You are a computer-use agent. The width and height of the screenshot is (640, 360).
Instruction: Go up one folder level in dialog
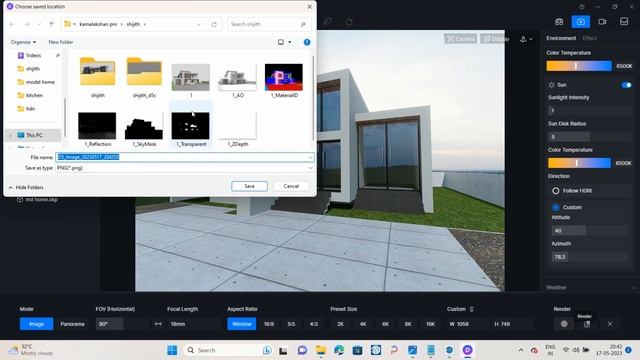[51, 24]
